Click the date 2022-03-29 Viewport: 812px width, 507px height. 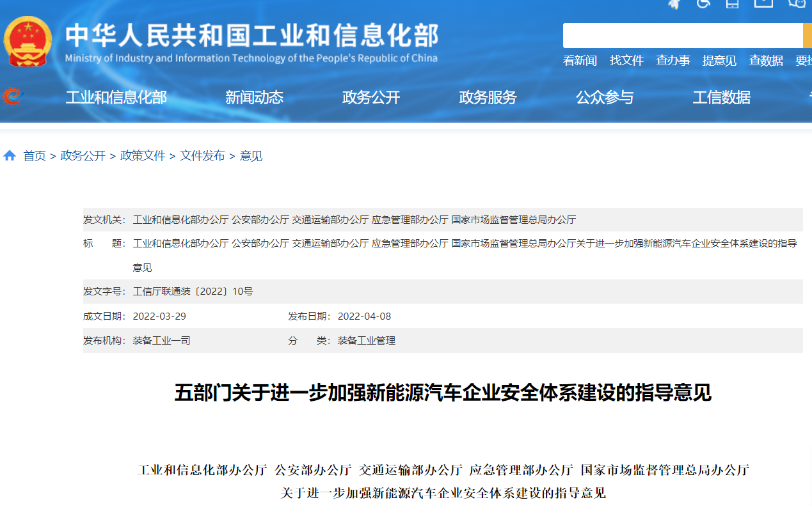[x=159, y=316]
